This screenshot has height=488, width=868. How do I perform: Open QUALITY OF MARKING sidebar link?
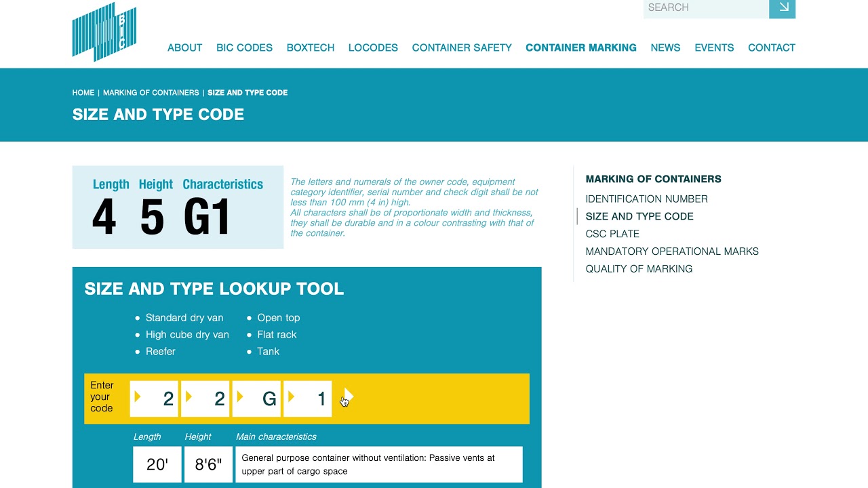point(639,269)
